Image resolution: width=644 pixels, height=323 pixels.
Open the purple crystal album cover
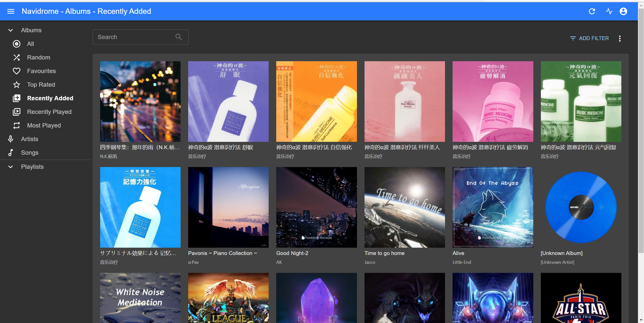click(x=316, y=298)
